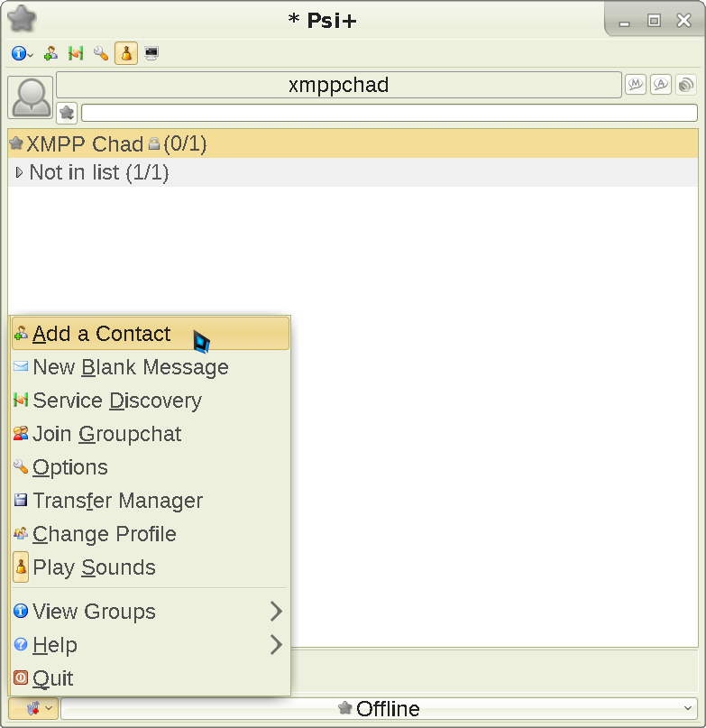The height and width of the screenshot is (728, 706).
Task: Toggle Play Sounds in the menu
Action: (x=94, y=567)
